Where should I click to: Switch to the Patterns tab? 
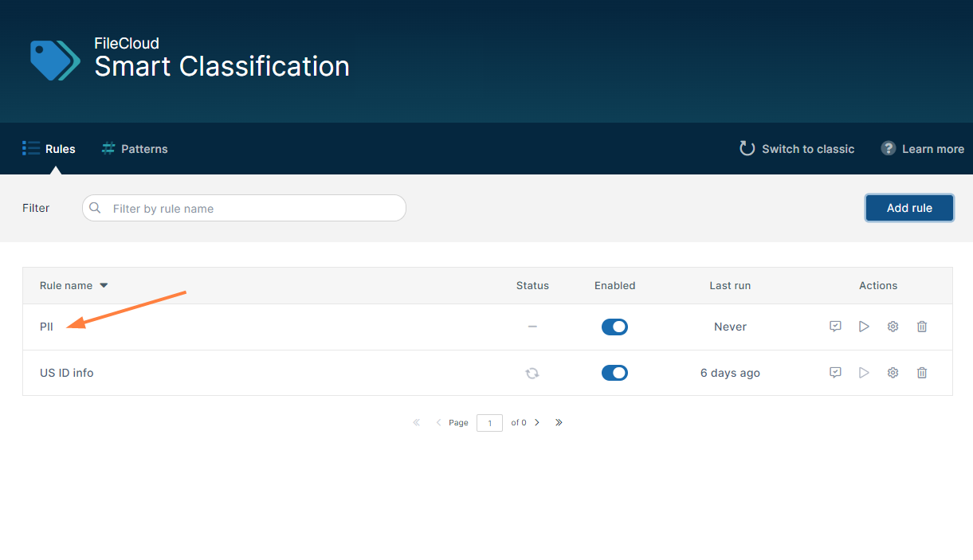click(135, 149)
